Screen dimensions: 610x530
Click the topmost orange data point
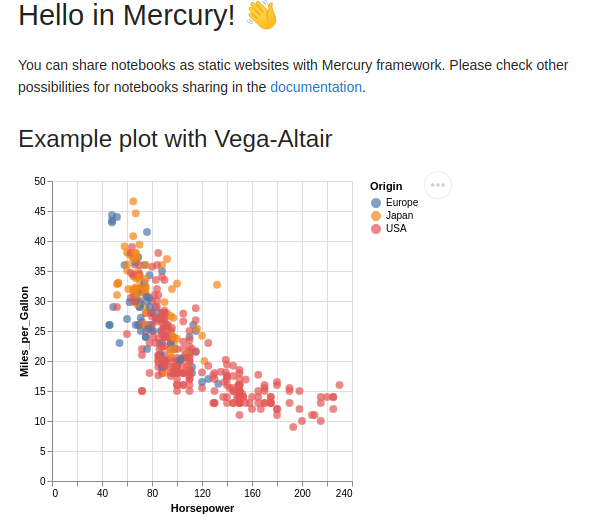(133, 202)
